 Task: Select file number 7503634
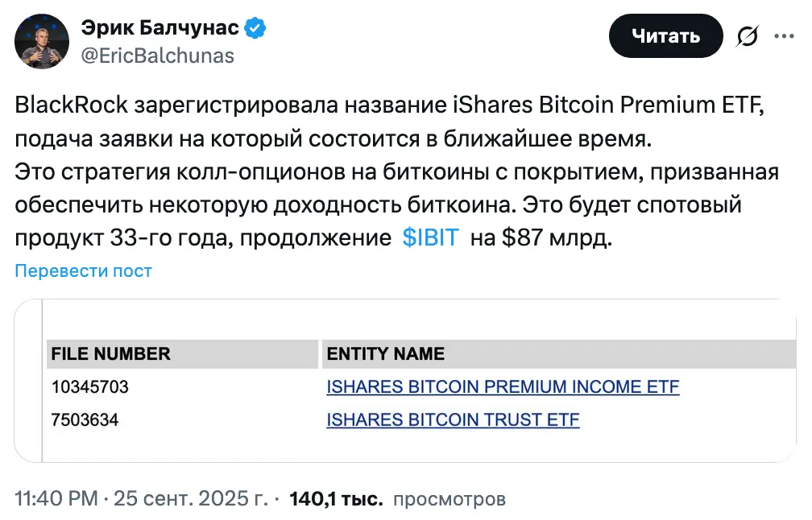[85, 419]
